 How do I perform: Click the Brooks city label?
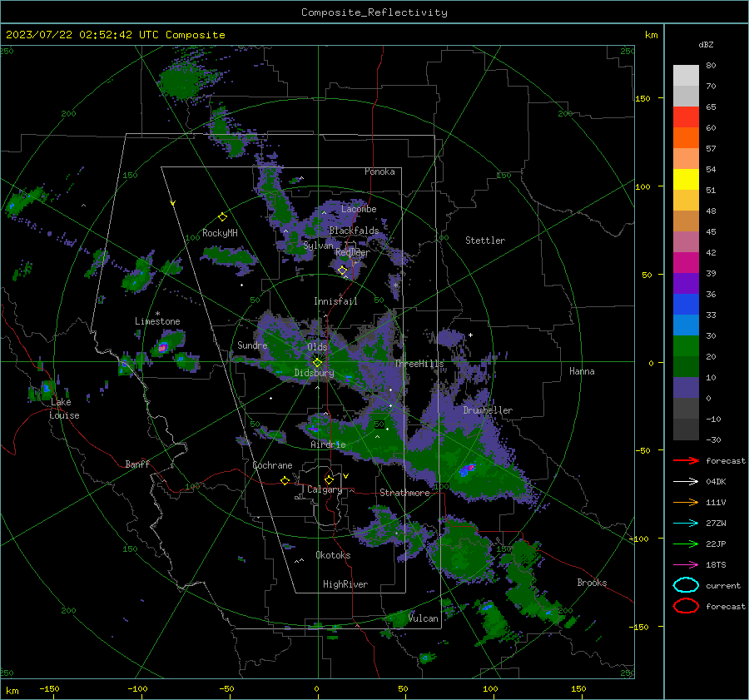point(592,583)
